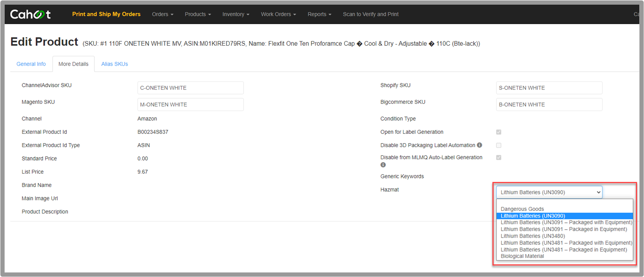Open the Orders dropdown menu

click(163, 14)
